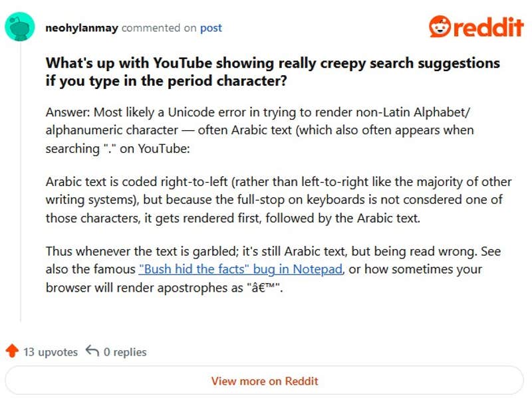Click the neohylanmay user avatar icon
532x402 pixels.
[x=20, y=27]
